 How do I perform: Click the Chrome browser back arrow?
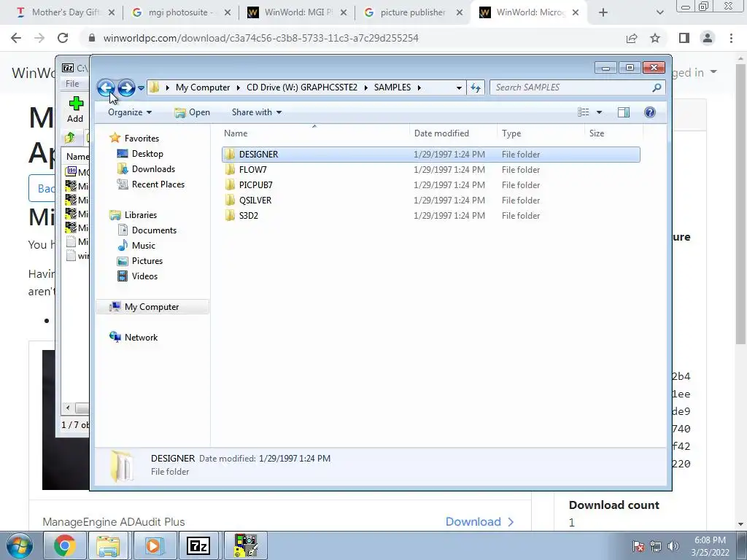pyautogui.click(x=16, y=38)
